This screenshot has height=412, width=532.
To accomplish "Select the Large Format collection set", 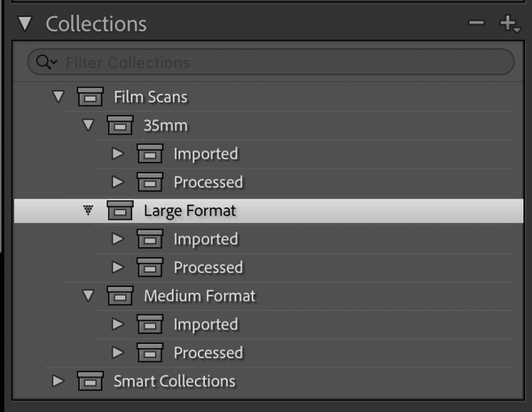I will [190, 210].
